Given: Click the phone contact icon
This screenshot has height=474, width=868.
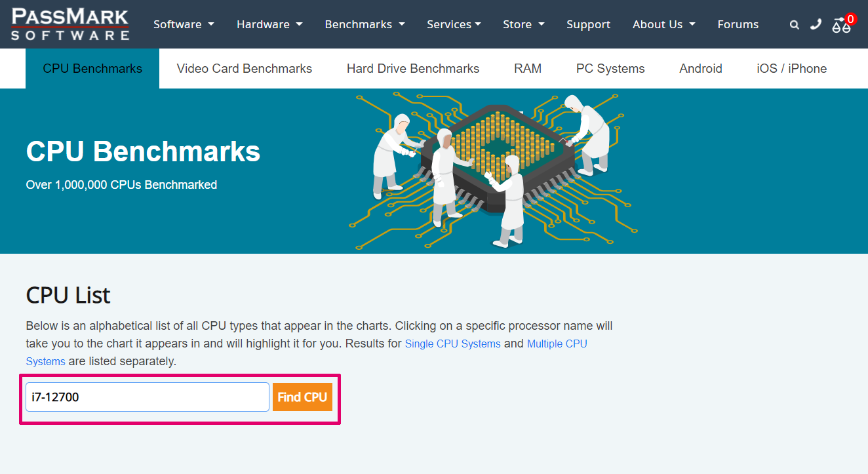Looking at the screenshot, I should tap(816, 24).
